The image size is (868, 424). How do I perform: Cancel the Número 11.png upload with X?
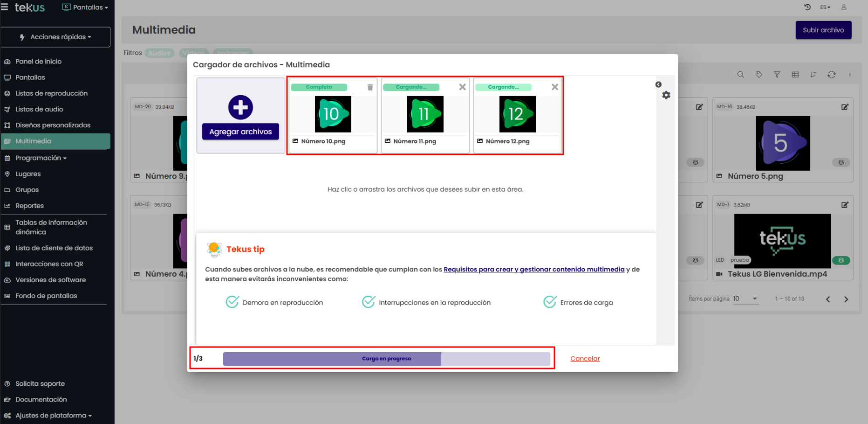point(462,87)
